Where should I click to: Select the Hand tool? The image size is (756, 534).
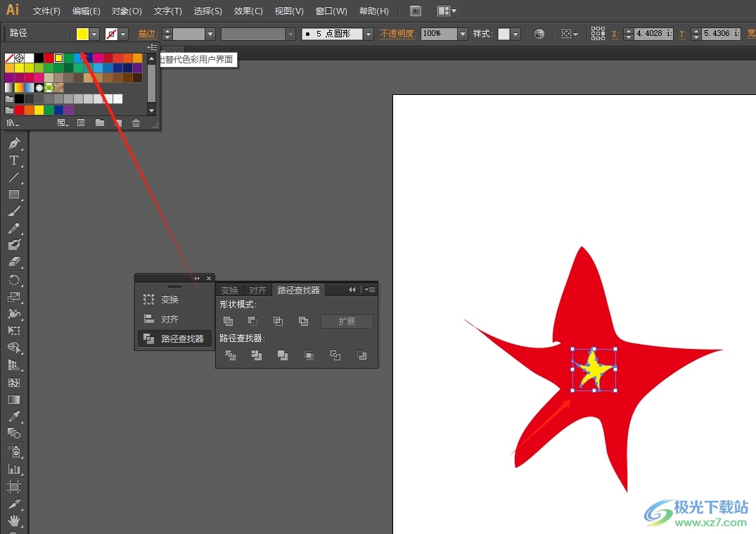[x=14, y=521]
